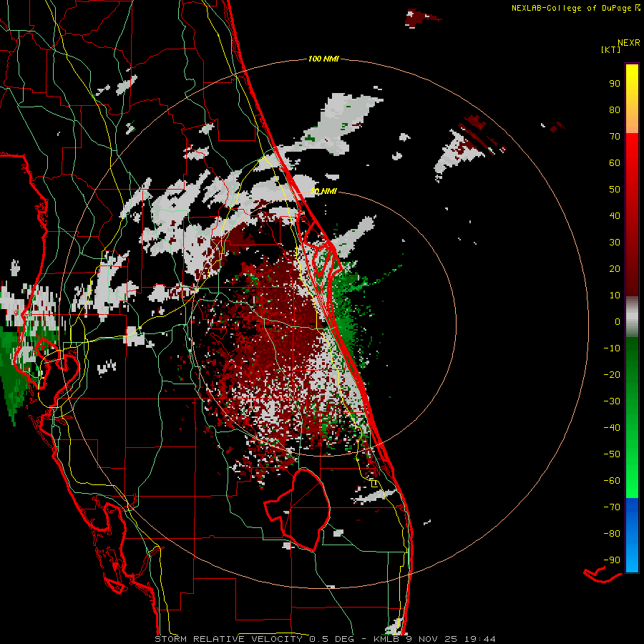The width and height of the screenshot is (644, 644).
Task: Click the KMLB radar site identifier in caption
Action: (386, 639)
